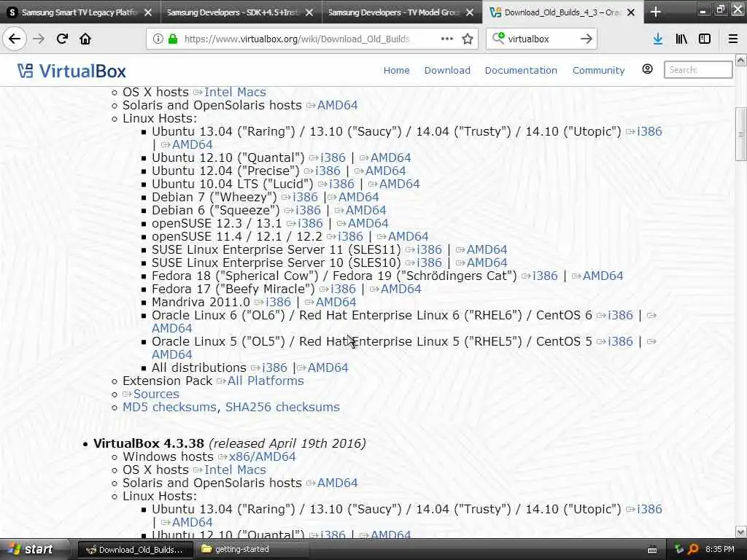Click the orange magnifier tray icon
747x560 pixels.
tap(693, 549)
